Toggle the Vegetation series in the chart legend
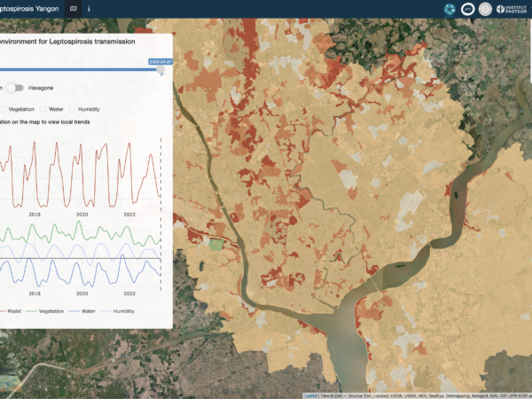 [45, 311]
